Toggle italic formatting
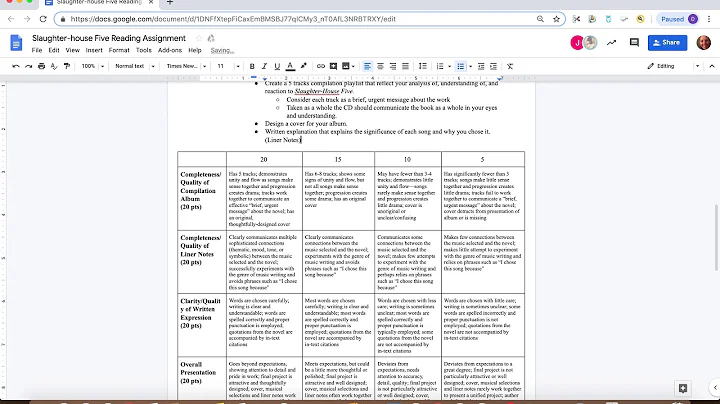Image resolution: width=720 pixels, height=404 pixels. coord(264,66)
